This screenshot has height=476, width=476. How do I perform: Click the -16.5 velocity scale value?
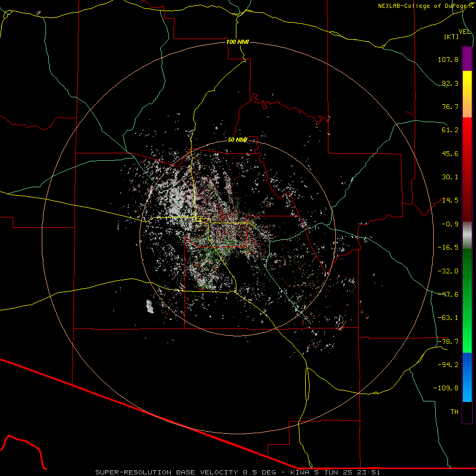[x=448, y=248]
